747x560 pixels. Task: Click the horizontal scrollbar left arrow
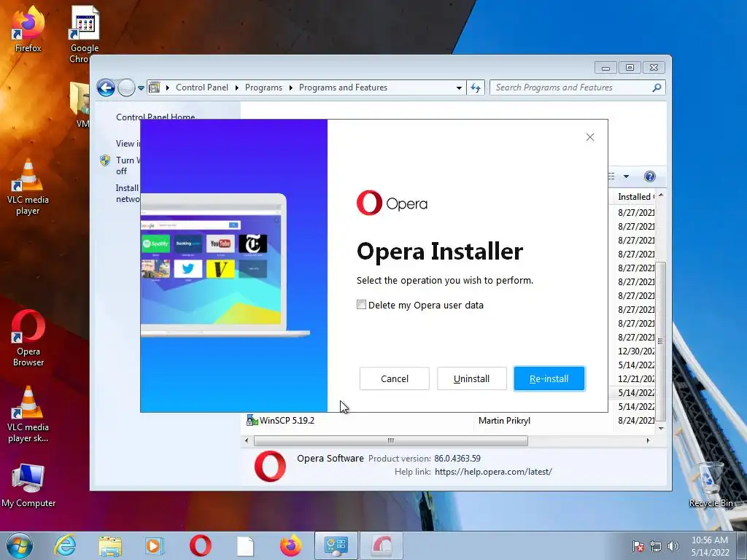pyautogui.click(x=247, y=440)
